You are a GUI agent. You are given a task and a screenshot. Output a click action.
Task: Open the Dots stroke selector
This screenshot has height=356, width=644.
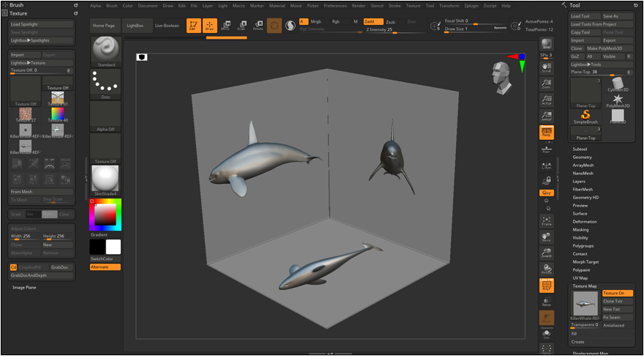point(105,84)
